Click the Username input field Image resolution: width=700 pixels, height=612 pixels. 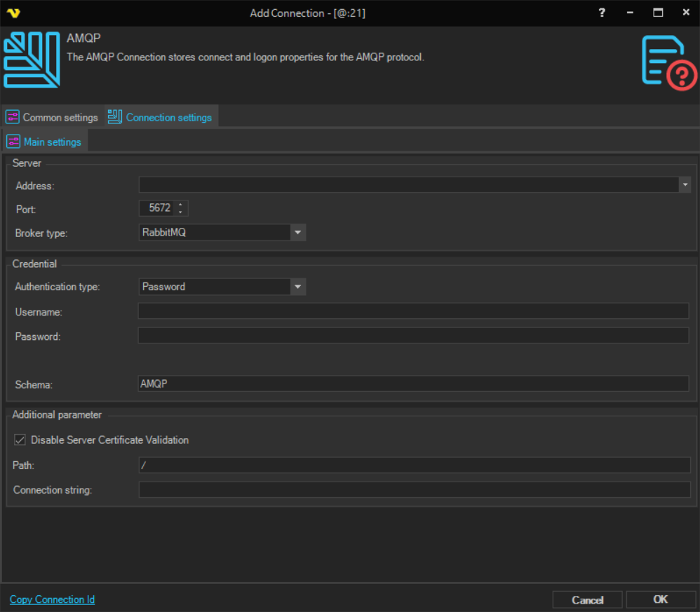[413, 311]
